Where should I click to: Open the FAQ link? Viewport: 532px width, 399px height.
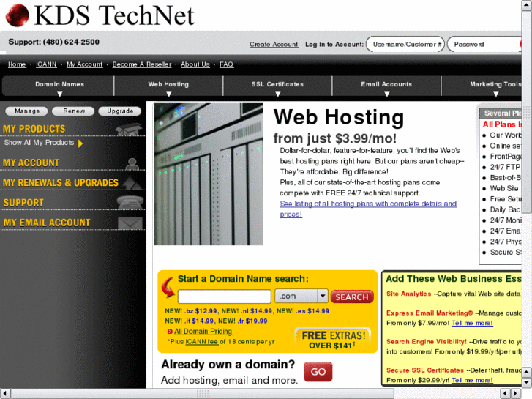click(x=226, y=64)
